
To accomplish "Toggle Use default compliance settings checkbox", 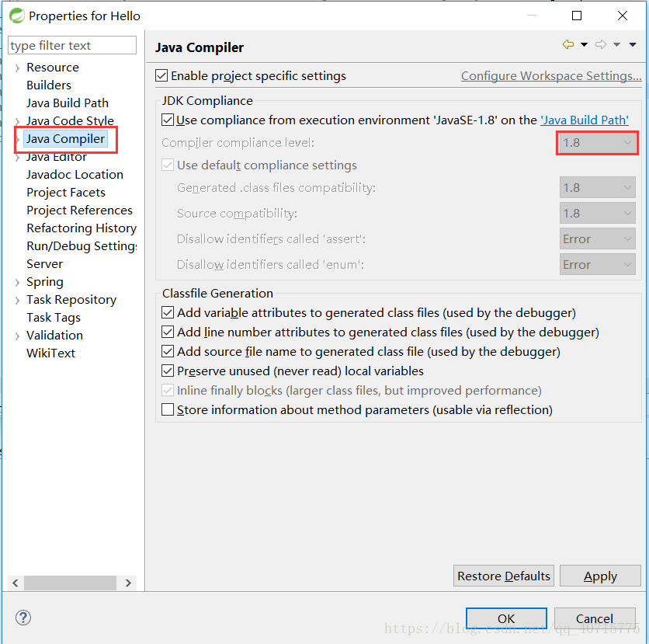I will click(x=168, y=165).
